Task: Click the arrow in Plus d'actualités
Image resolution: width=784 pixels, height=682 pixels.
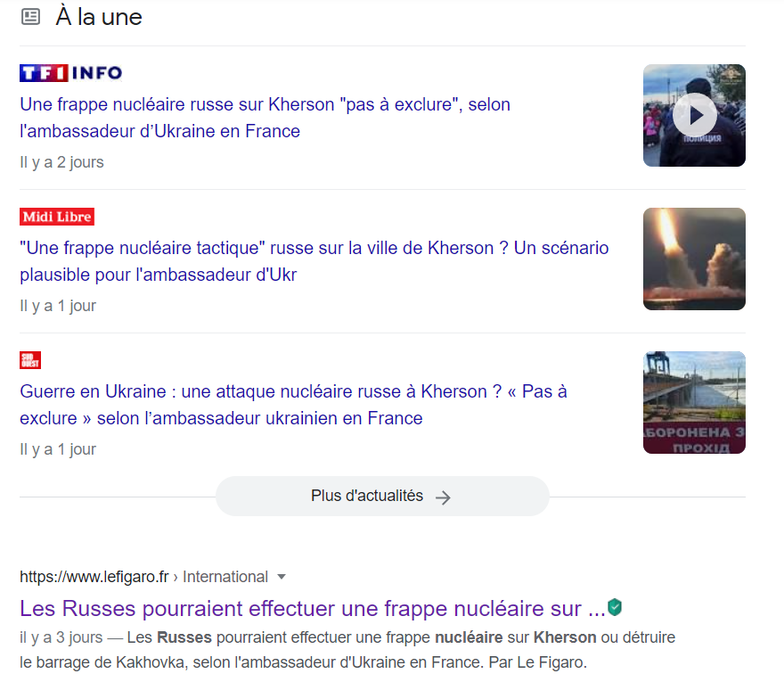Action: 443,497
